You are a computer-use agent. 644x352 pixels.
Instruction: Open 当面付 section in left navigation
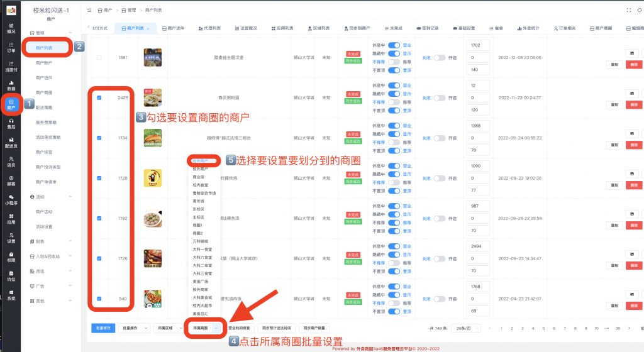[x=11, y=67]
